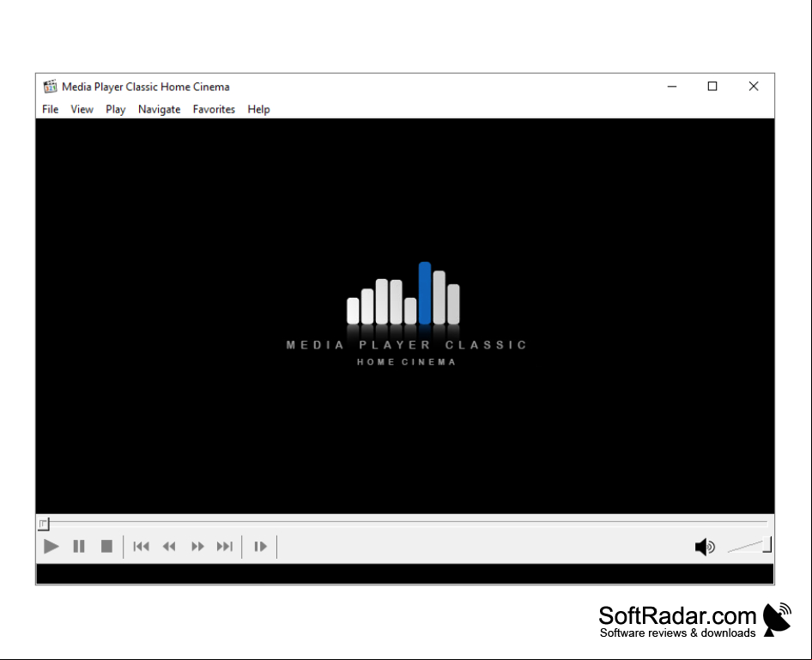Open the Help menu
This screenshot has width=812, height=660.
[x=258, y=109]
